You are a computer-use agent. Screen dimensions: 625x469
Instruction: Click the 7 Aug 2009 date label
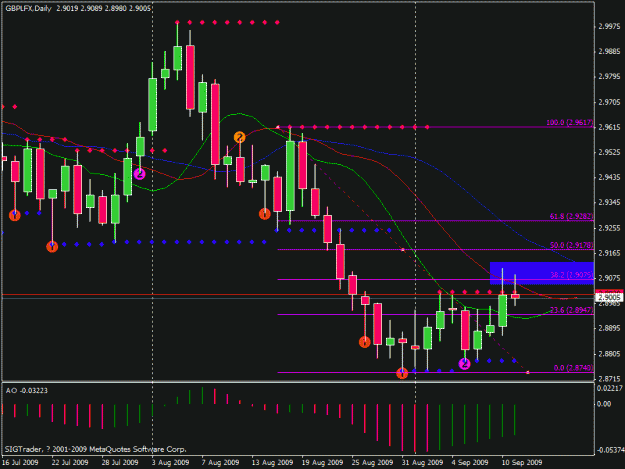(220, 462)
